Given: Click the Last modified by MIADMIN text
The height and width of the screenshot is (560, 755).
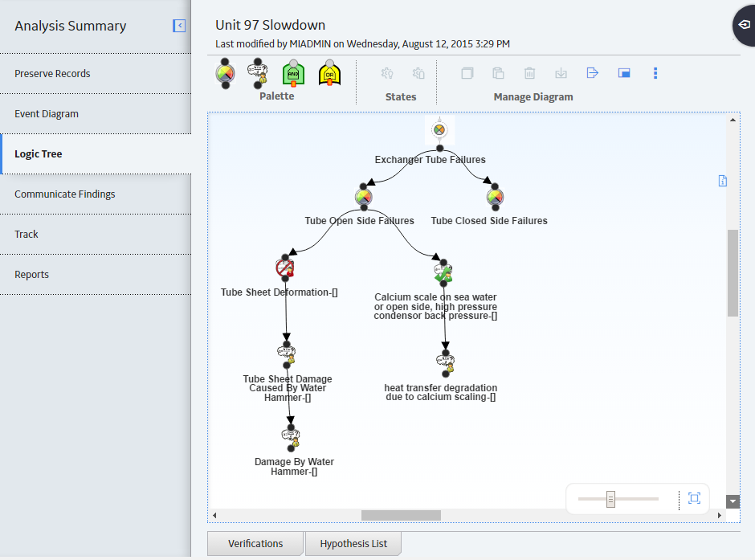Looking at the screenshot, I should [362, 44].
